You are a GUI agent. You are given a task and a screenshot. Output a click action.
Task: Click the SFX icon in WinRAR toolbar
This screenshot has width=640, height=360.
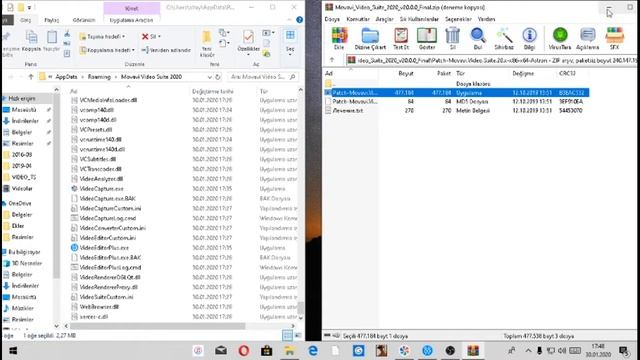click(x=614, y=38)
